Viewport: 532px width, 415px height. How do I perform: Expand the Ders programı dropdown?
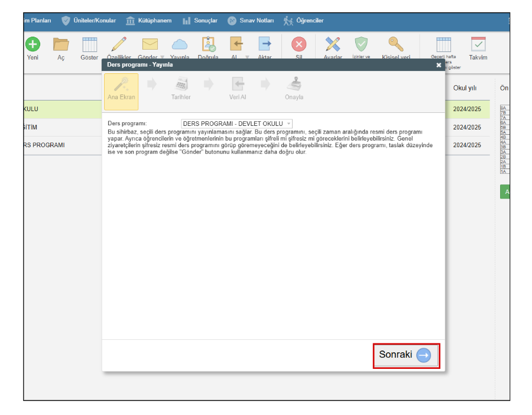pos(237,123)
